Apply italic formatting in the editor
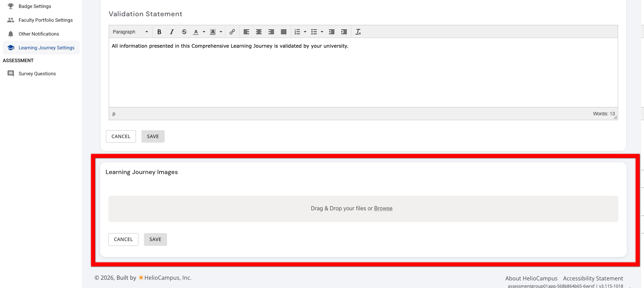 click(x=172, y=32)
